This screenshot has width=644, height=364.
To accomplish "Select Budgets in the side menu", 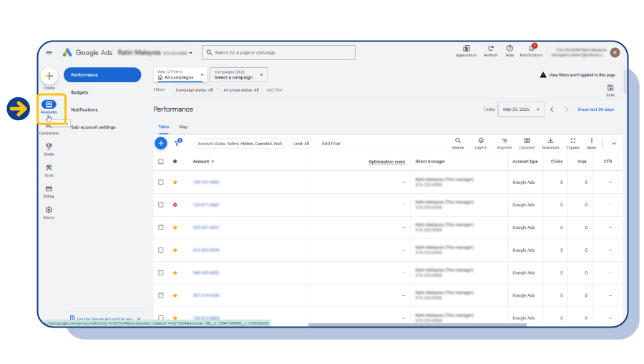I will (79, 92).
